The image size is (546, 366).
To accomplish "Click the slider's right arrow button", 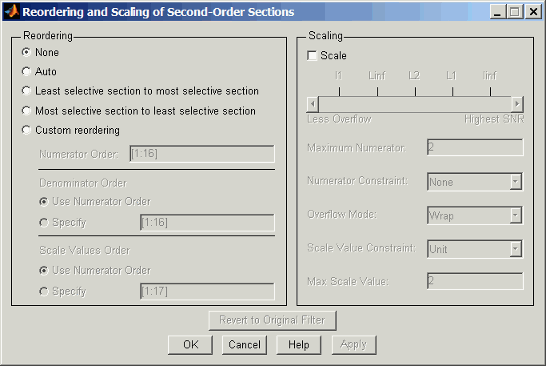I will [517, 104].
